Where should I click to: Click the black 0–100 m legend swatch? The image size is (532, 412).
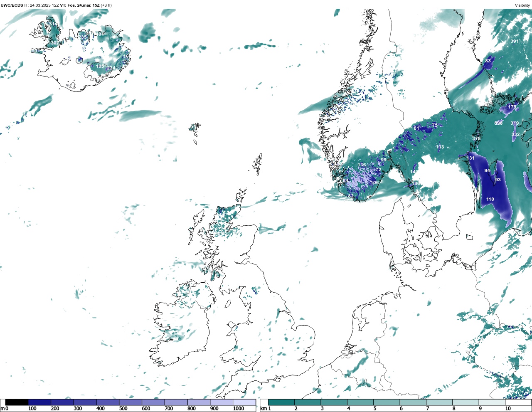click(17, 402)
